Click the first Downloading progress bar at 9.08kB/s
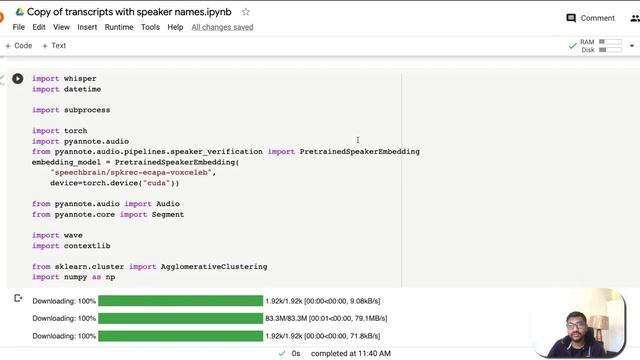The height and width of the screenshot is (360, 640). (x=180, y=301)
